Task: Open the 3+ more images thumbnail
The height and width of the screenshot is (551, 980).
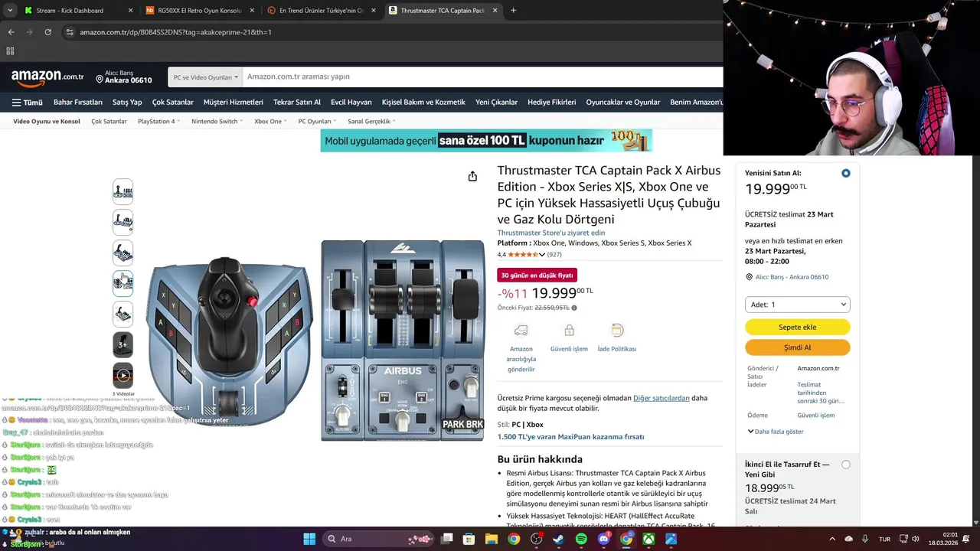Action: pyautogui.click(x=122, y=345)
